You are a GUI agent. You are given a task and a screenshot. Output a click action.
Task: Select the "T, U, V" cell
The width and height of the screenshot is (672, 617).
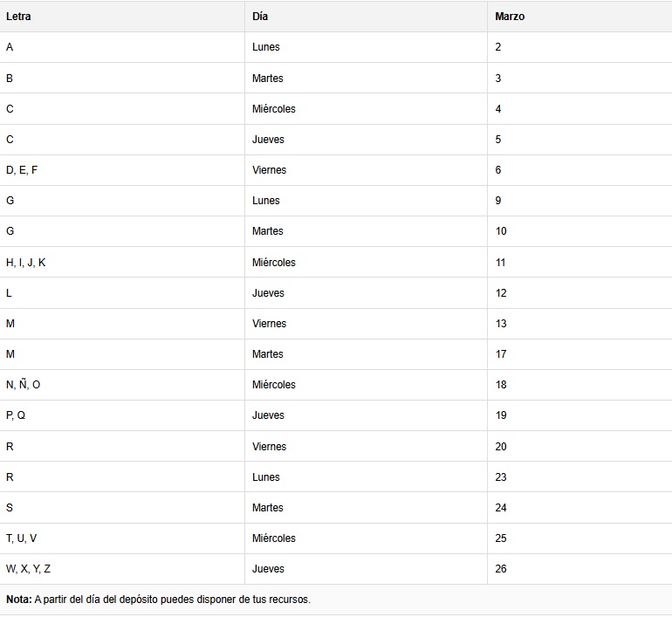(x=22, y=538)
